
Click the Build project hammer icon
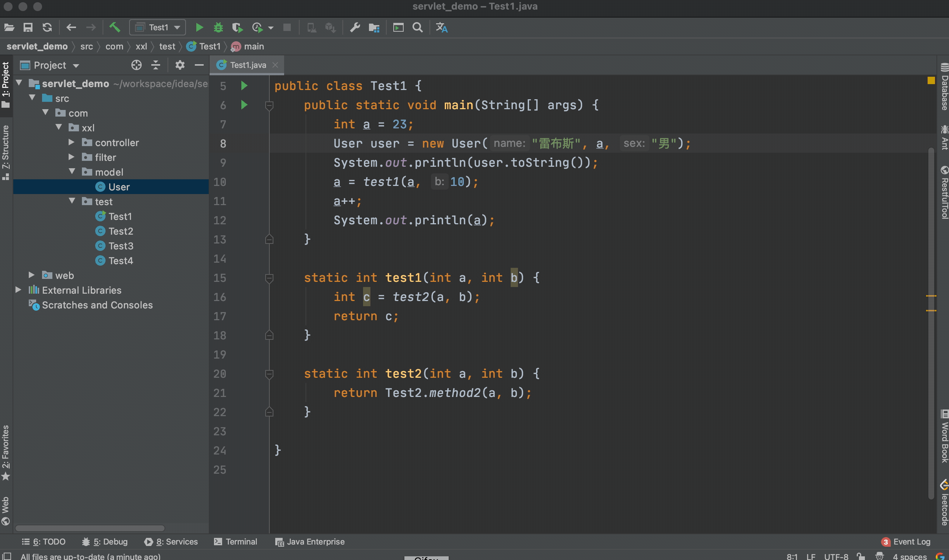pos(115,27)
